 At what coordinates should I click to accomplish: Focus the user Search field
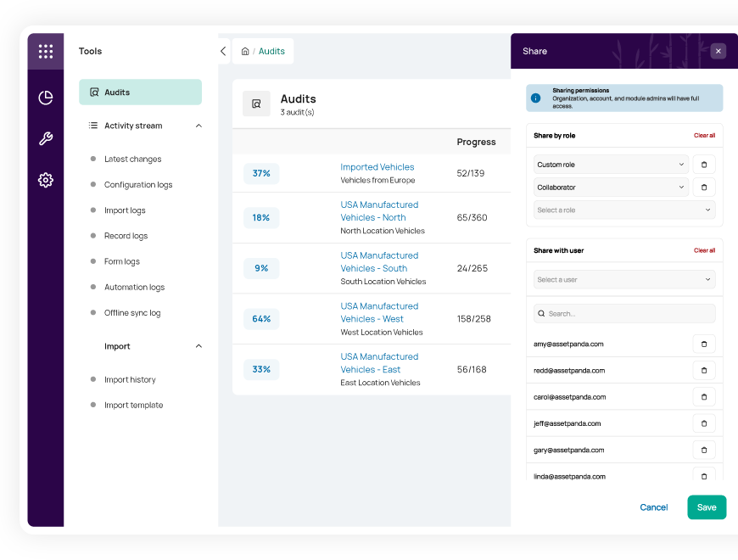tap(624, 313)
